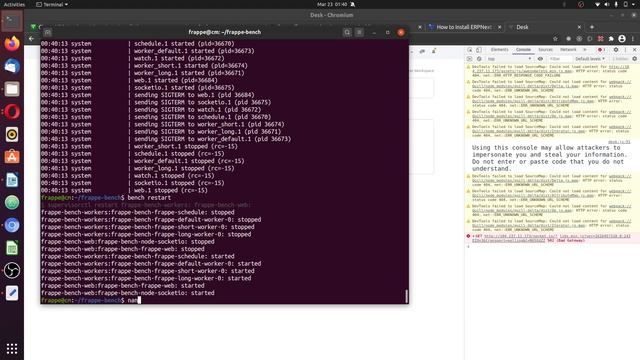
Task: Launch Opera browser from the dock
Action: point(12,111)
